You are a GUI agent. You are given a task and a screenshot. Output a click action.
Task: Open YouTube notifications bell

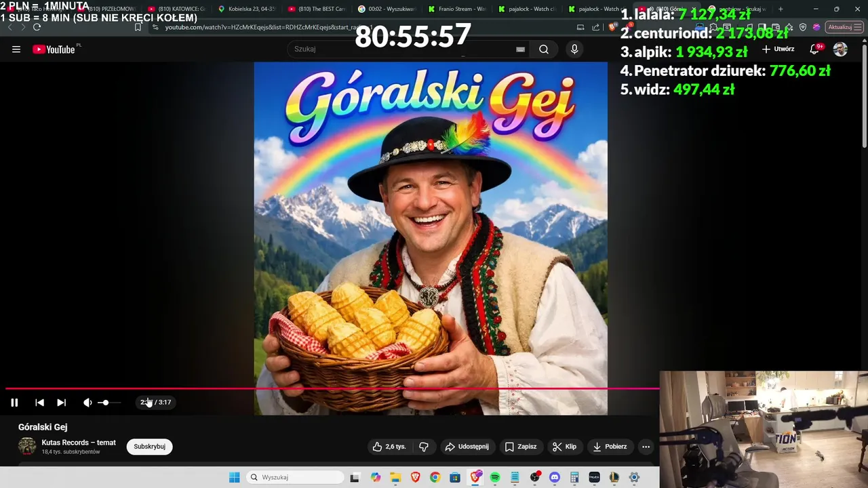pos(815,49)
